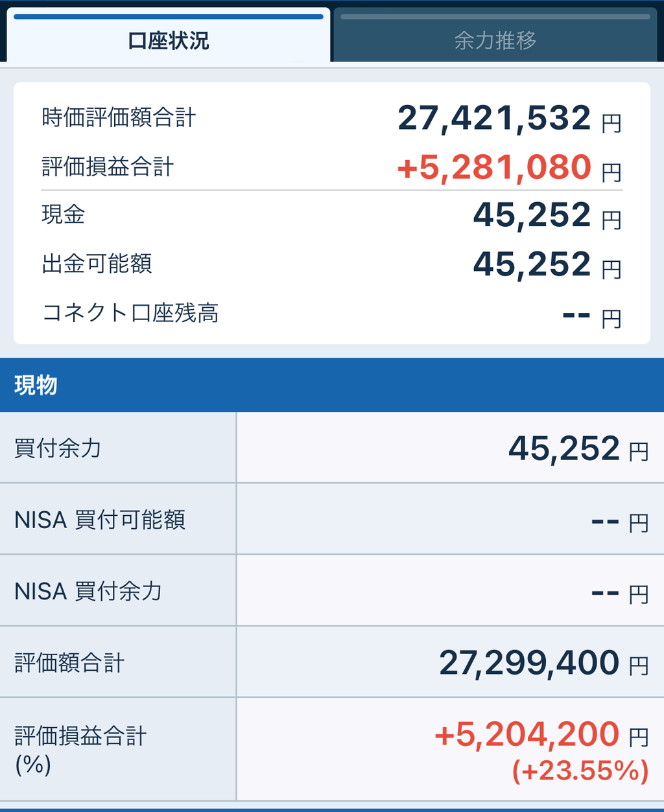Click the 買付余力 amount value
Viewport: 664px width, 812px height.
click(564, 448)
